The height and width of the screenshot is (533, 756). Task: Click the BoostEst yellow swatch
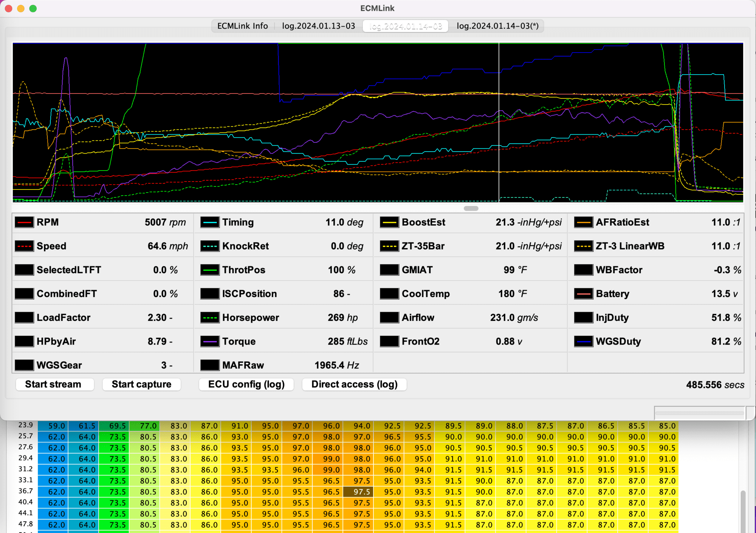coord(389,222)
